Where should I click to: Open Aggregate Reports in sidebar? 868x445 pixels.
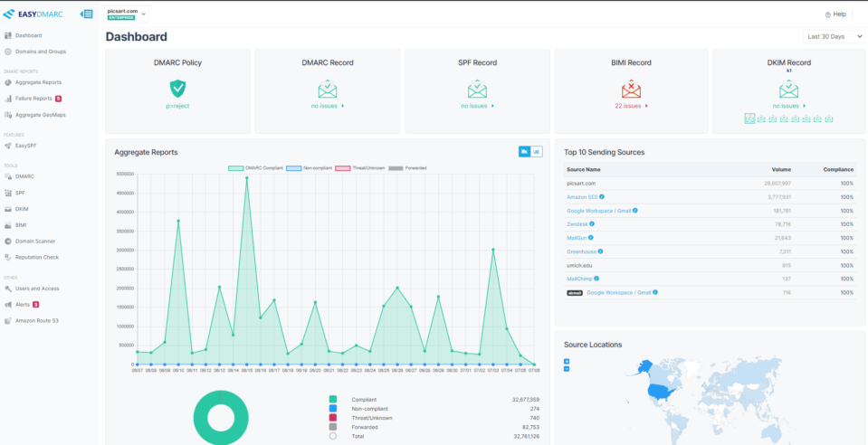pos(38,82)
